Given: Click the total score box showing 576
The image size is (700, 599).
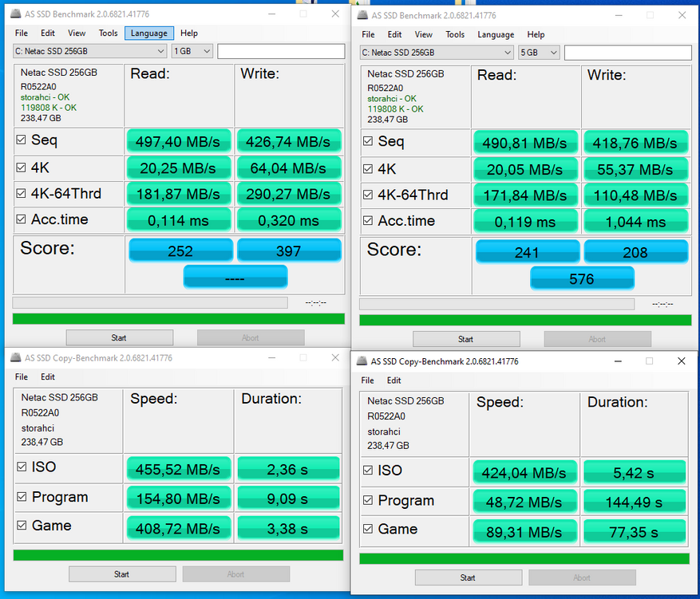Looking at the screenshot, I should coord(582,278).
